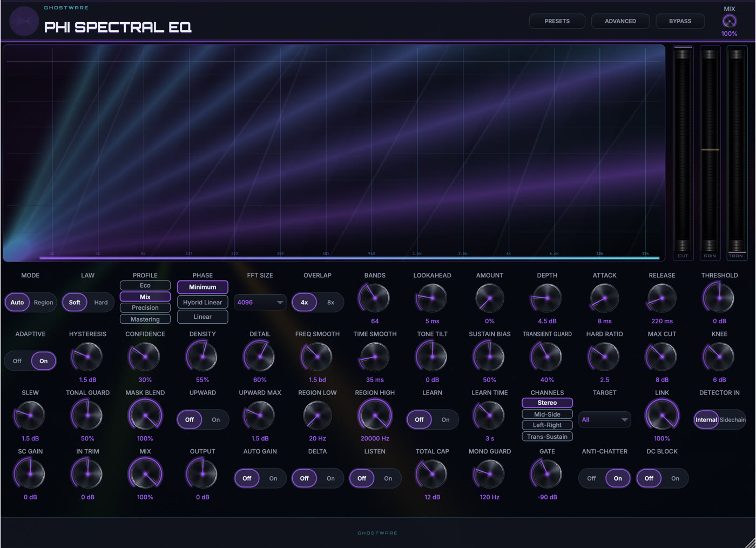
Task: Select Mid-Side channels mode
Action: pyautogui.click(x=547, y=415)
